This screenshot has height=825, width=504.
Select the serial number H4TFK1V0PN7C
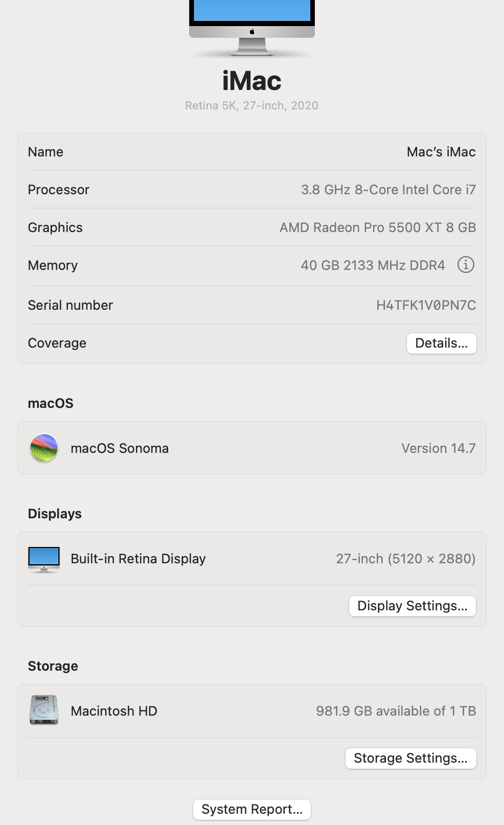(x=425, y=305)
